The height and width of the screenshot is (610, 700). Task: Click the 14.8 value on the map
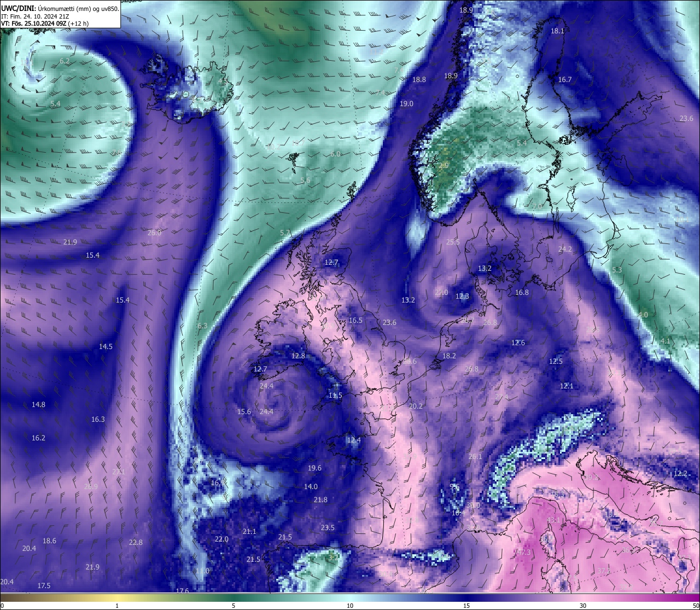coord(38,404)
